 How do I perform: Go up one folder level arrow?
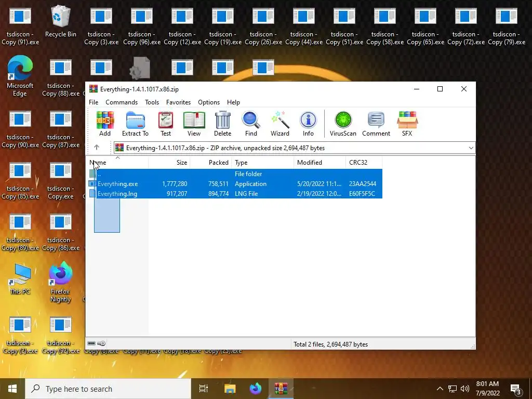coord(97,147)
